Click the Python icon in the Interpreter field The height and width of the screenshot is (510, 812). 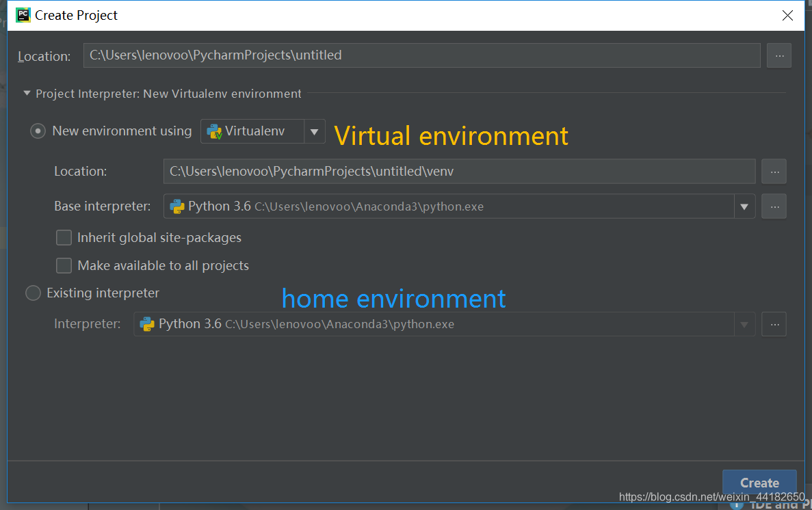(x=147, y=324)
